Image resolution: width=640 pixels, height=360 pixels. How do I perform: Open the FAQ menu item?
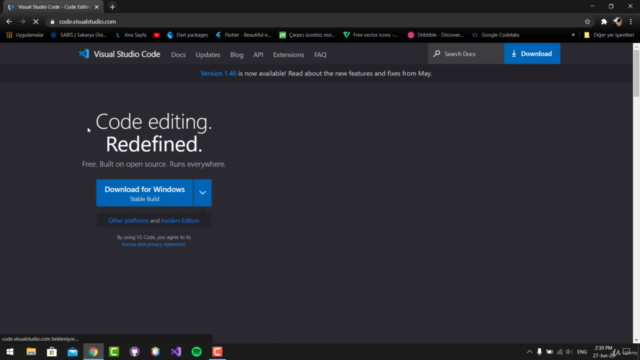pos(320,55)
